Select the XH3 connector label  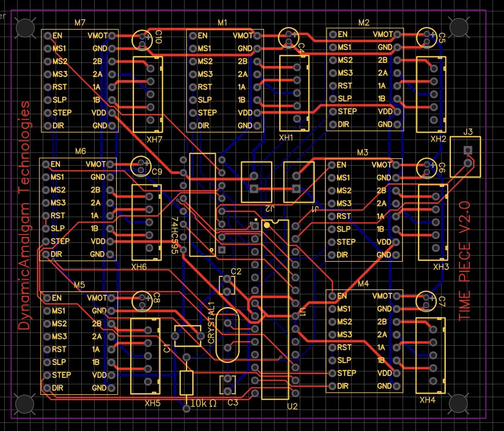[441, 267]
